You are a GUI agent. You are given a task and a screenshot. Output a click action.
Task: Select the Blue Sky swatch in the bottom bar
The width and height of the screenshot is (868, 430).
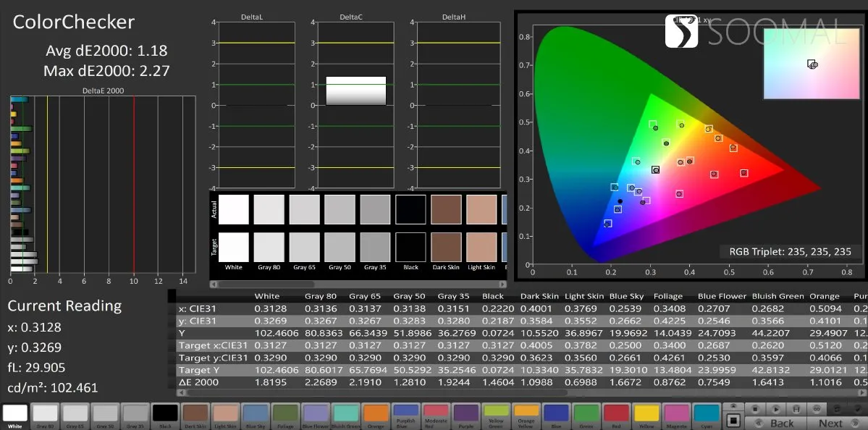click(x=256, y=416)
